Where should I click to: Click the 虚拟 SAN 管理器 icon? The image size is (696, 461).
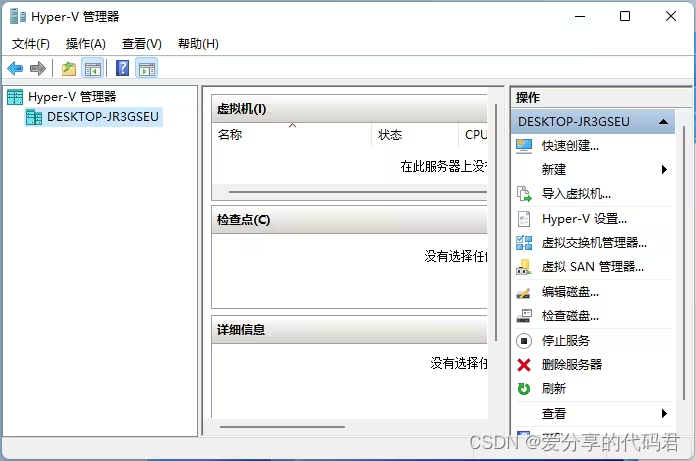[524, 267]
